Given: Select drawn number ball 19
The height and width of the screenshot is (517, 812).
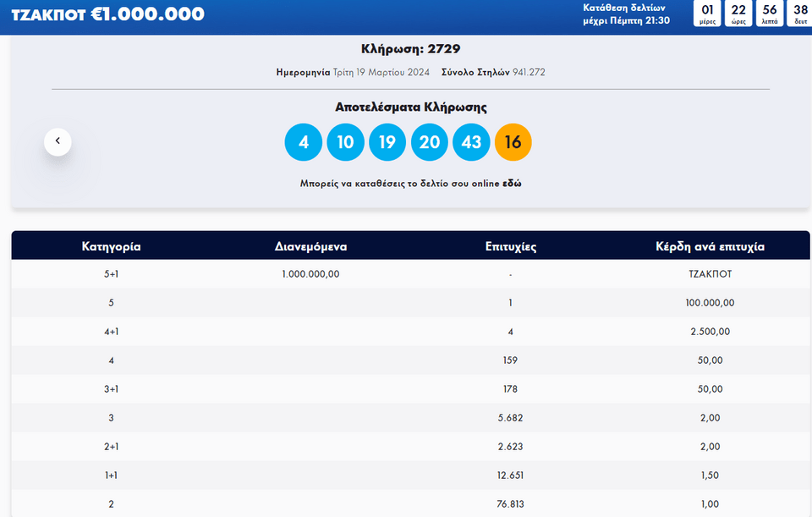Looking at the screenshot, I should click(387, 142).
